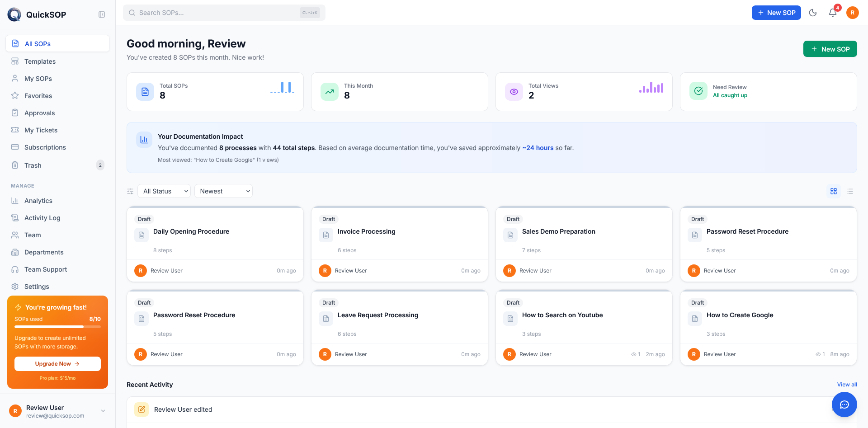
Task: Click the filter sliders icon
Action: (130, 191)
